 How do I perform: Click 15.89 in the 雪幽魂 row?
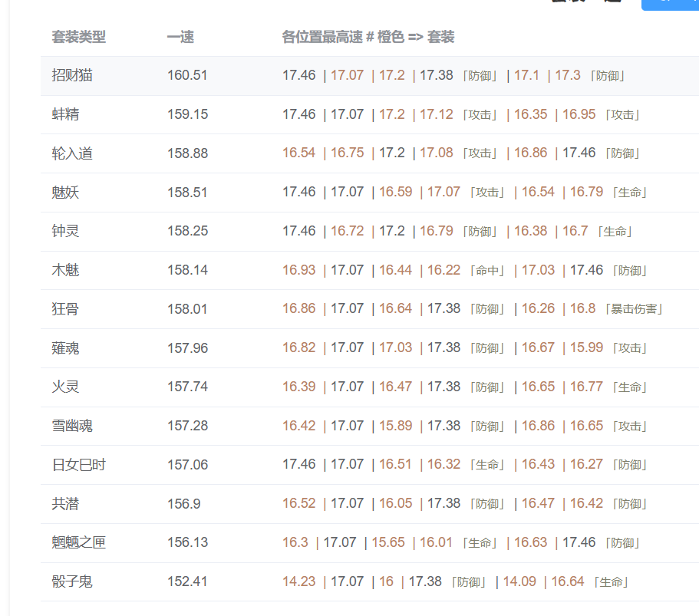395,426
